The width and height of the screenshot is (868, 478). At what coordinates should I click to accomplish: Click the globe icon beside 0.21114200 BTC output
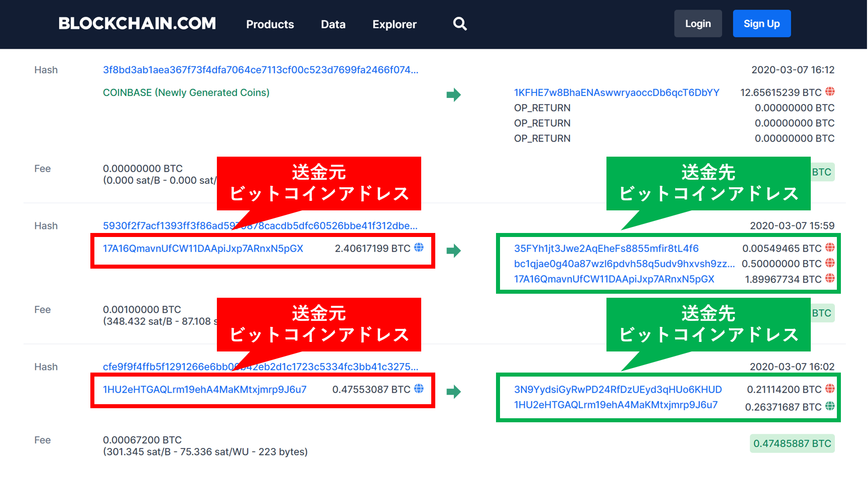(831, 389)
